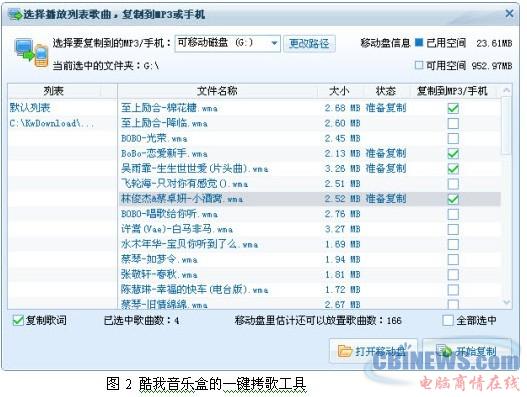Select the song 至上励合-棉花糖.wma
The height and width of the screenshot is (397, 527).
click(x=169, y=108)
